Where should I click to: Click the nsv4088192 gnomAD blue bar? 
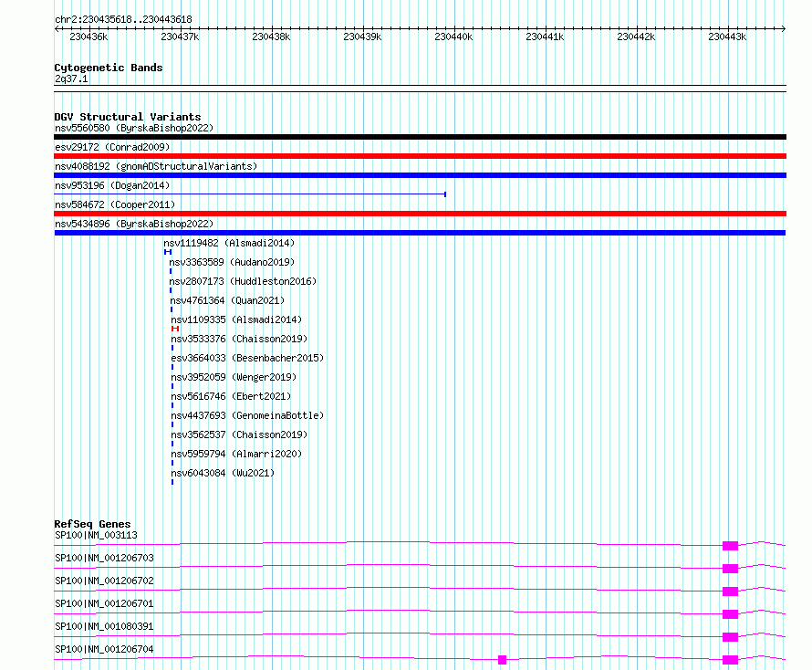pos(420,175)
